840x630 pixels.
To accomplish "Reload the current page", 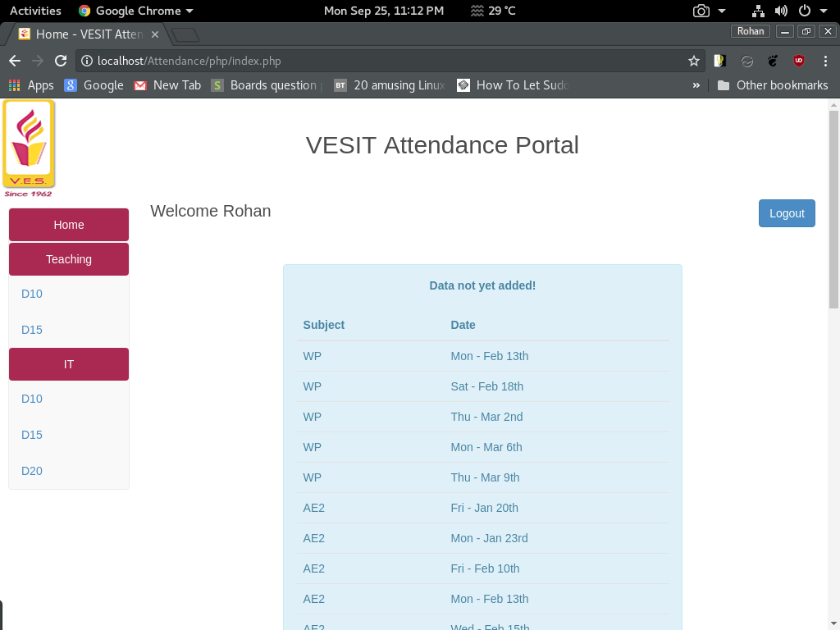I will coord(61,61).
